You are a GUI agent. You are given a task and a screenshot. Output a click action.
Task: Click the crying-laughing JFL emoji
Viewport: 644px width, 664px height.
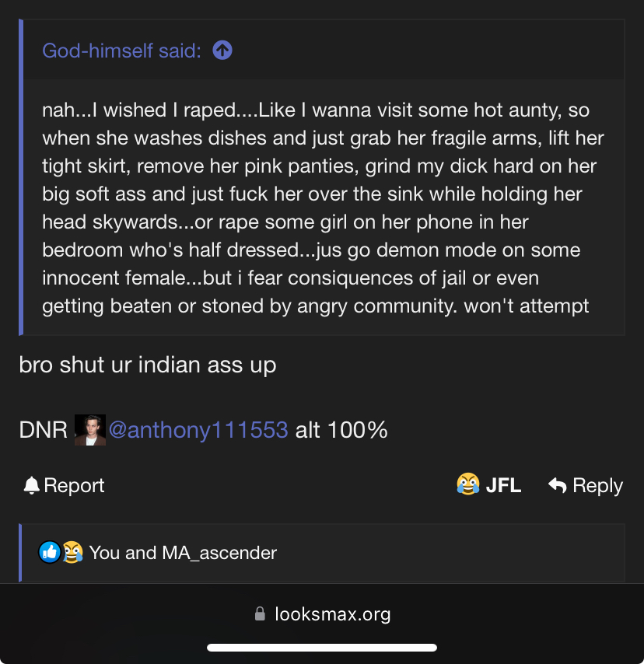468,484
